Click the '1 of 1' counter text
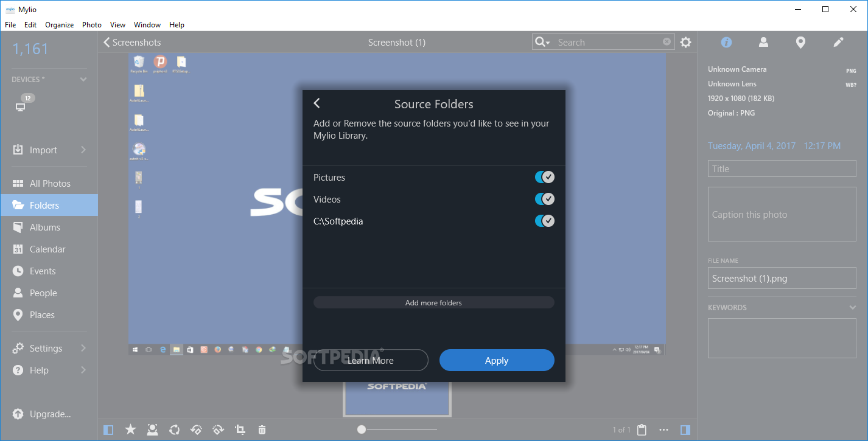The image size is (868, 441). coord(621,430)
